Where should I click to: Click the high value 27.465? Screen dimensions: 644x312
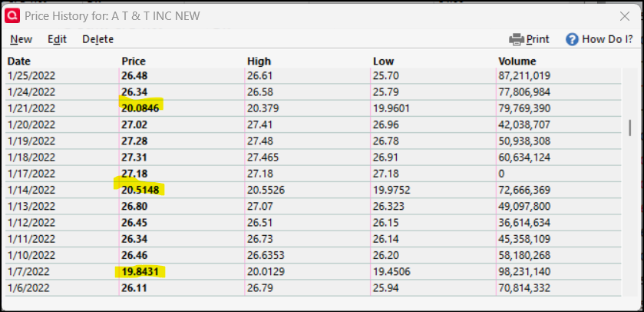click(x=263, y=157)
